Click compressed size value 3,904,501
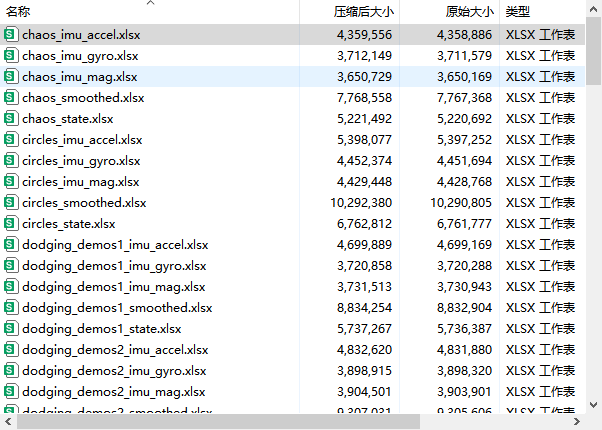The height and width of the screenshot is (430, 602). [x=364, y=392]
